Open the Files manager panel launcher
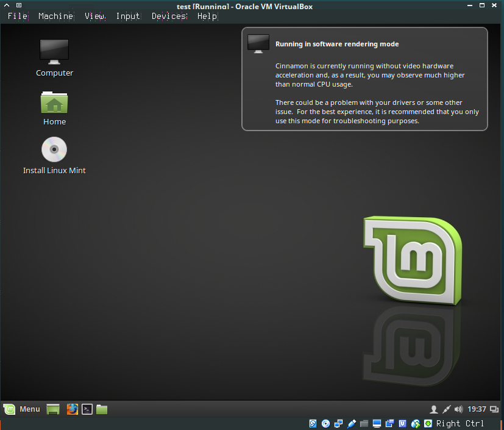 [x=102, y=409]
